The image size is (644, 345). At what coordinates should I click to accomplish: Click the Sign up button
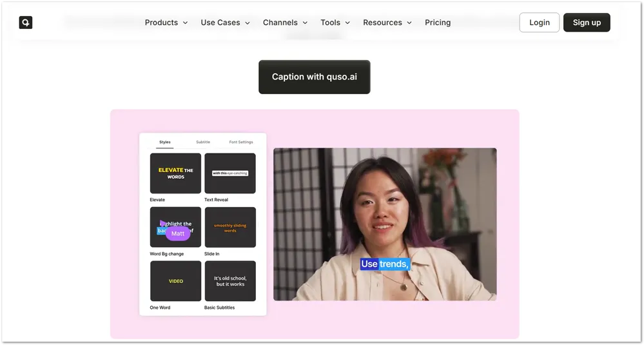point(587,23)
